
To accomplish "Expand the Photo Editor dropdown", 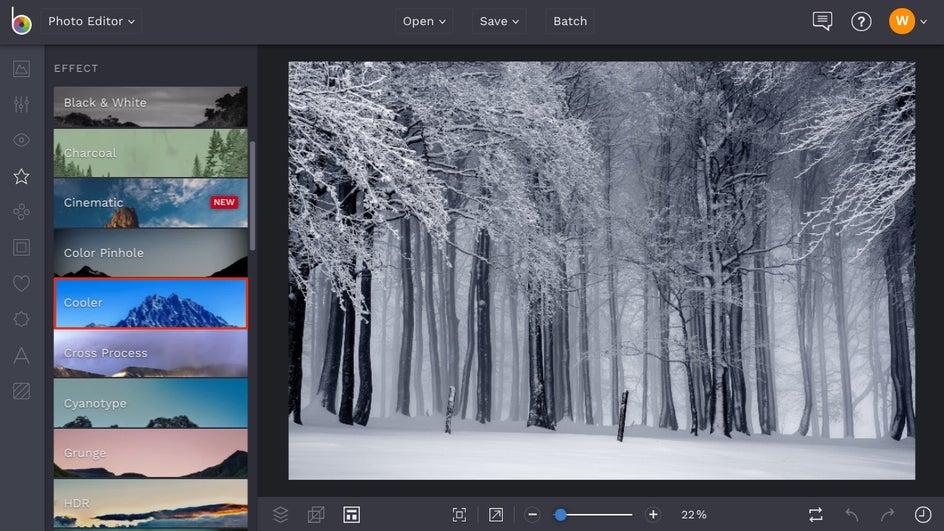I will coord(92,21).
